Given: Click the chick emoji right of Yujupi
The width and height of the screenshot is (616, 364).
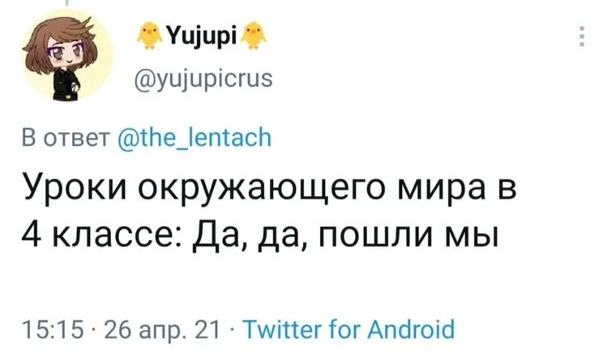Looking at the screenshot, I should pyautogui.click(x=259, y=35).
